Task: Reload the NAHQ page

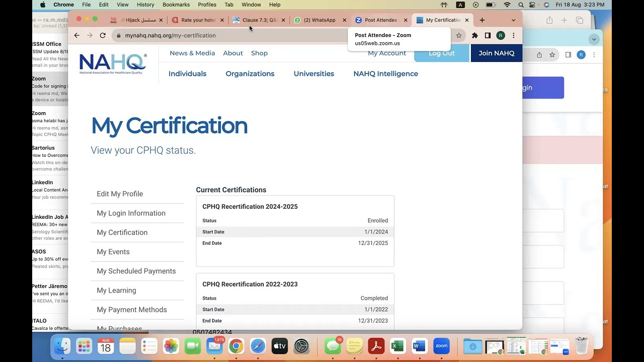Action: pyautogui.click(x=103, y=35)
